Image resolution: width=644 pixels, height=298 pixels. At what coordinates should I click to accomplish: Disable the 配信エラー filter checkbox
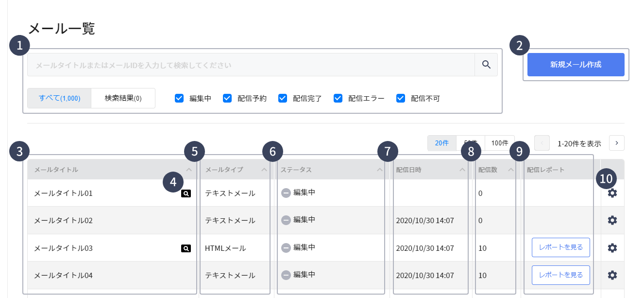coord(338,98)
